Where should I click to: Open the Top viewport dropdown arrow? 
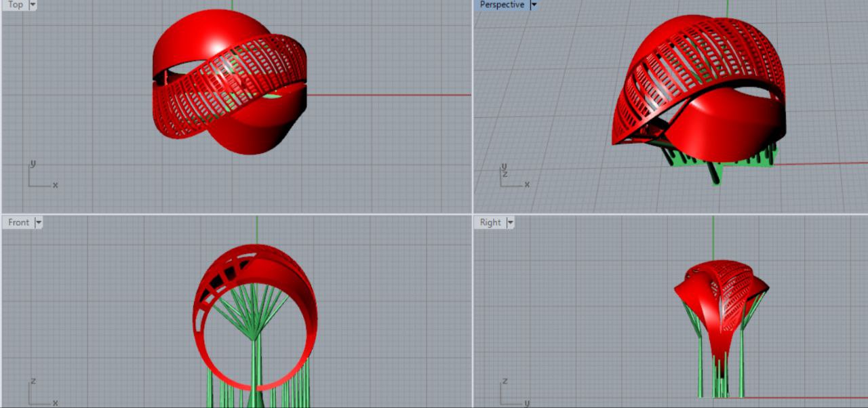tap(33, 5)
